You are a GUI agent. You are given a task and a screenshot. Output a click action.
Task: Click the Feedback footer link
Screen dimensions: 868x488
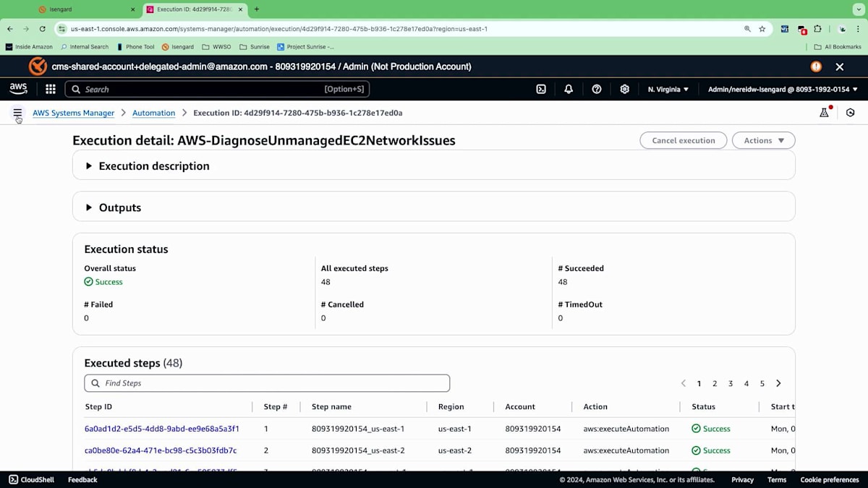click(x=82, y=479)
